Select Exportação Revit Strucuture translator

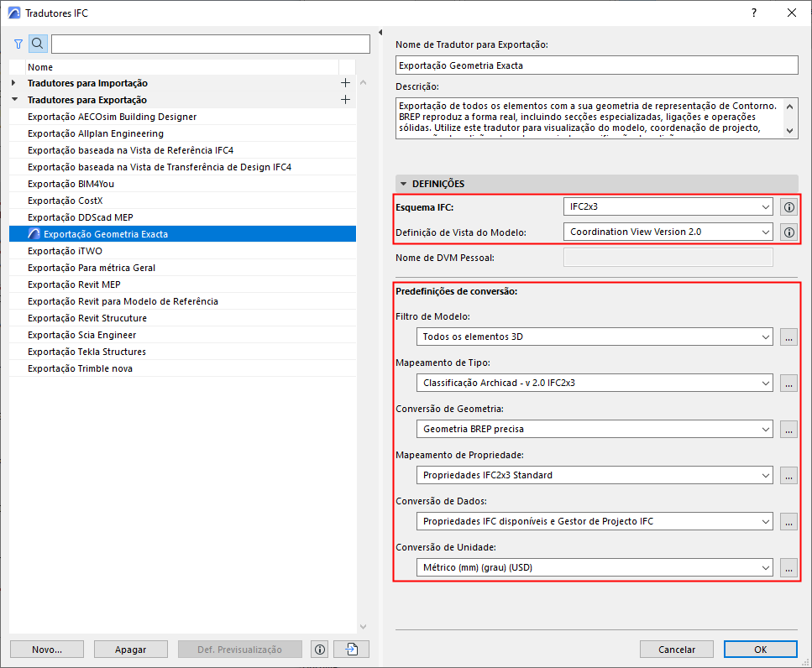[x=183, y=318]
